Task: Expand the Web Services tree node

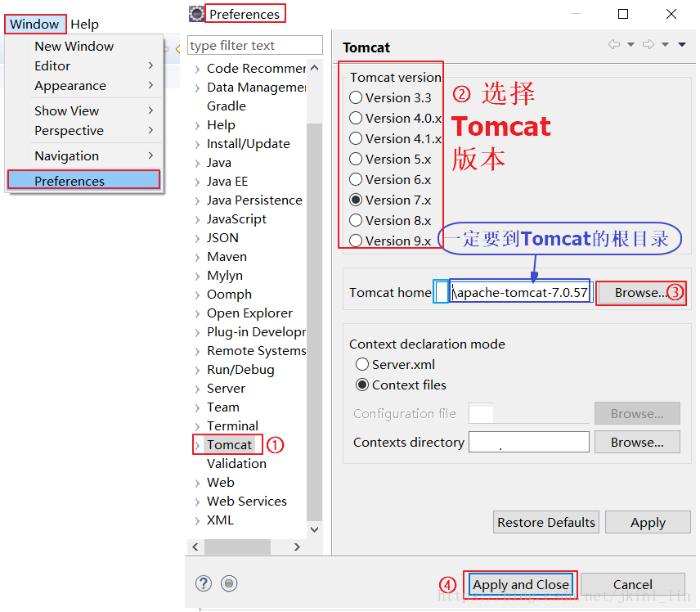Action: click(197, 502)
